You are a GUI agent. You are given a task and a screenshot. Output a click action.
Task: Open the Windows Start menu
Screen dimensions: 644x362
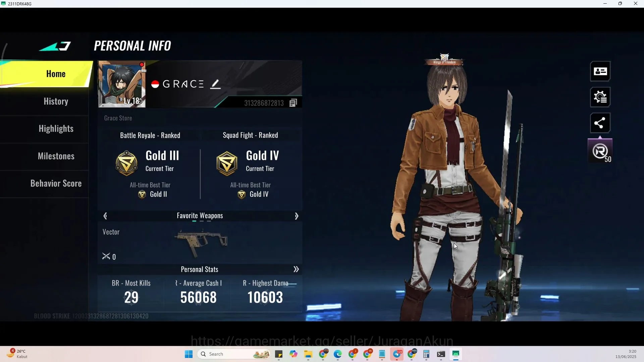pyautogui.click(x=189, y=354)
